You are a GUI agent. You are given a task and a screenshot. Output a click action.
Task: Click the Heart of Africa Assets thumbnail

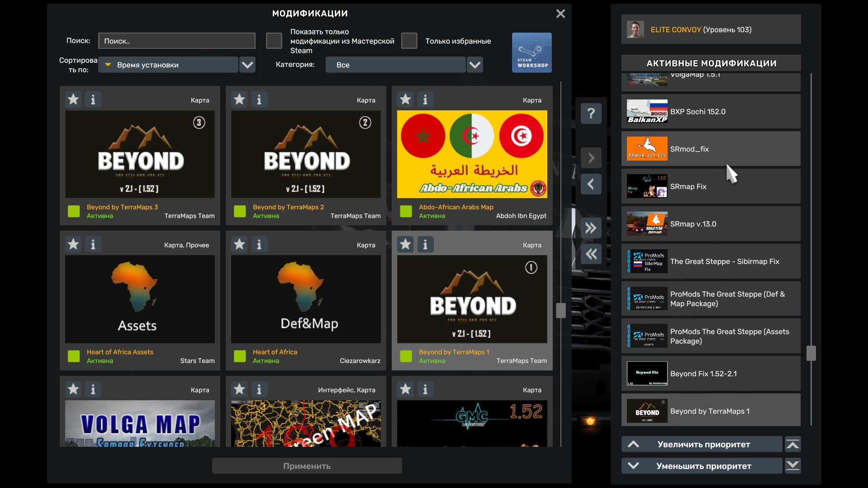140,299
